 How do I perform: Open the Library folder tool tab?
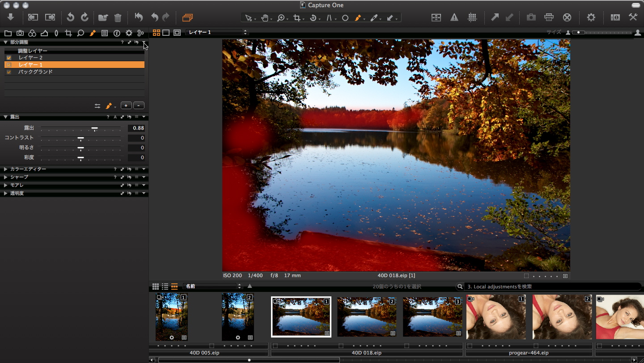(x=8, y=33)
